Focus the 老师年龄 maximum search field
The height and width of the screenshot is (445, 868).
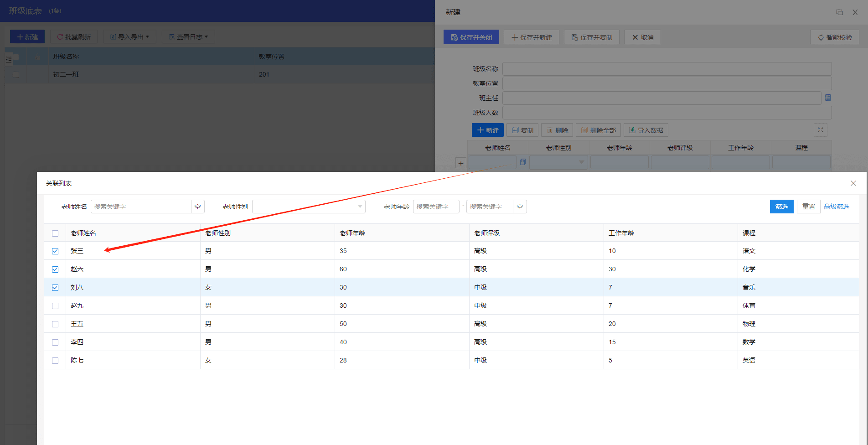490,207
